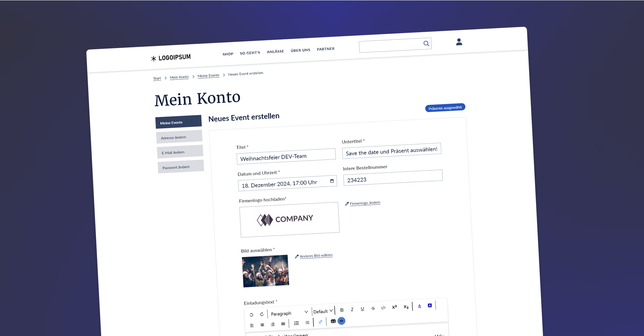
Task: Toggle italic formatting
Action: [x=352, y=310]
